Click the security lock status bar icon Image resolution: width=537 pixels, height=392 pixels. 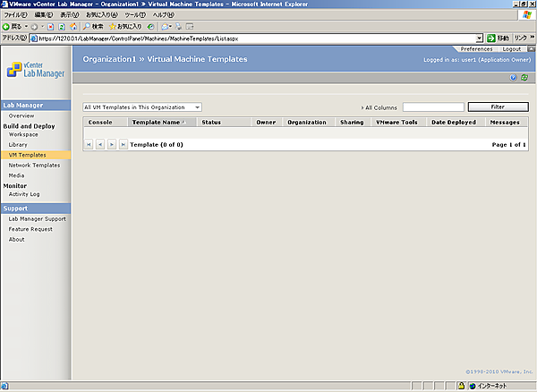[x=461, y=386]
